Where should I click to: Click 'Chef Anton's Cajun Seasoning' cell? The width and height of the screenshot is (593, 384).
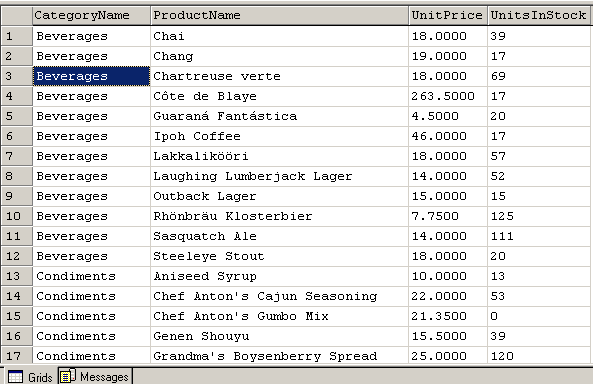click(279, 296)
